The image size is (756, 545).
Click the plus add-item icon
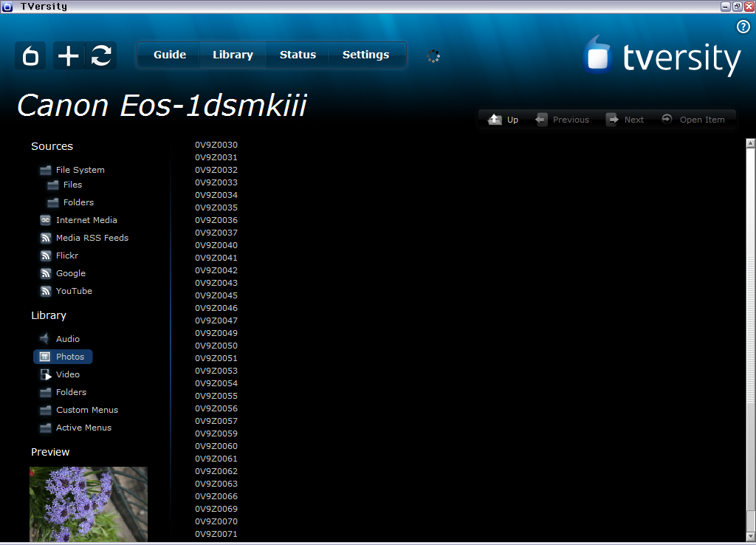tap(69, 55)
